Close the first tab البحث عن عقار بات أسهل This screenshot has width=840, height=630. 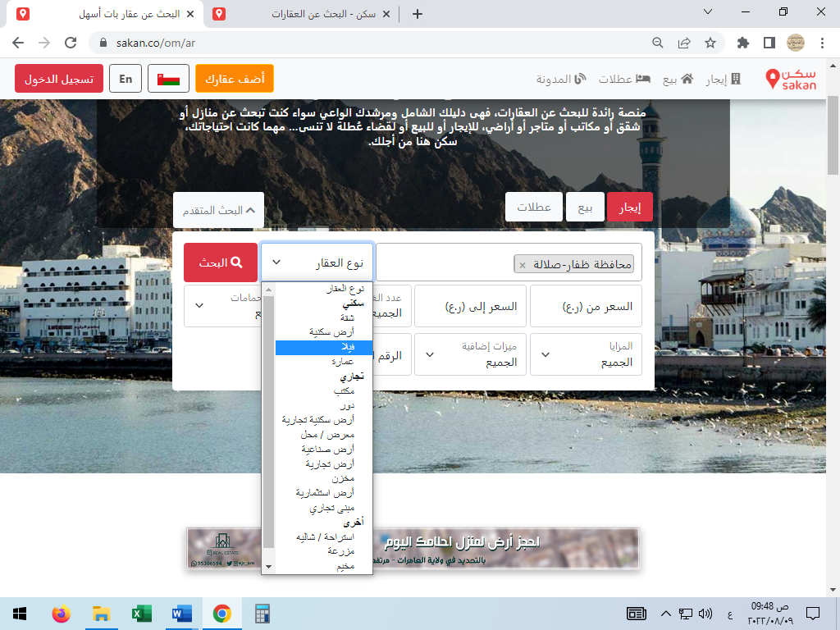(x=190, y=15)
